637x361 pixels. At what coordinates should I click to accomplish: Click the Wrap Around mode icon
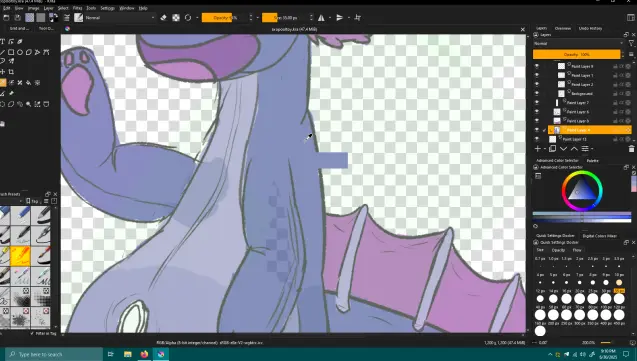(358, 17)
